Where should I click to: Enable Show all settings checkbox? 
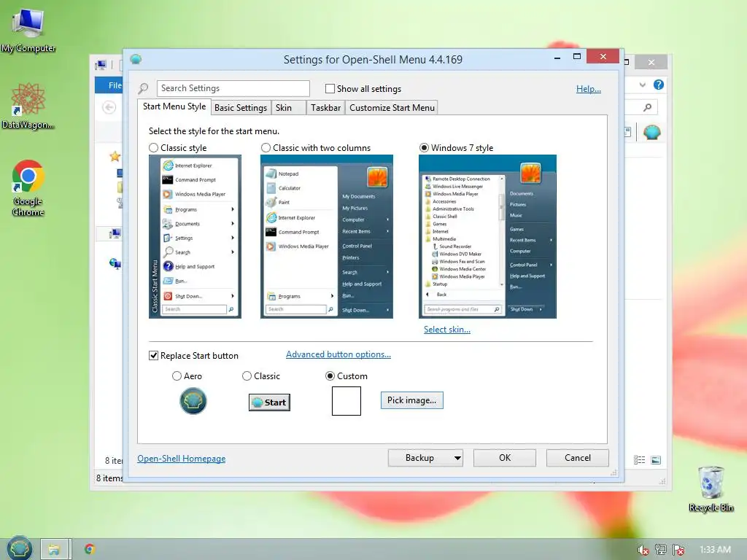point(330,88)
